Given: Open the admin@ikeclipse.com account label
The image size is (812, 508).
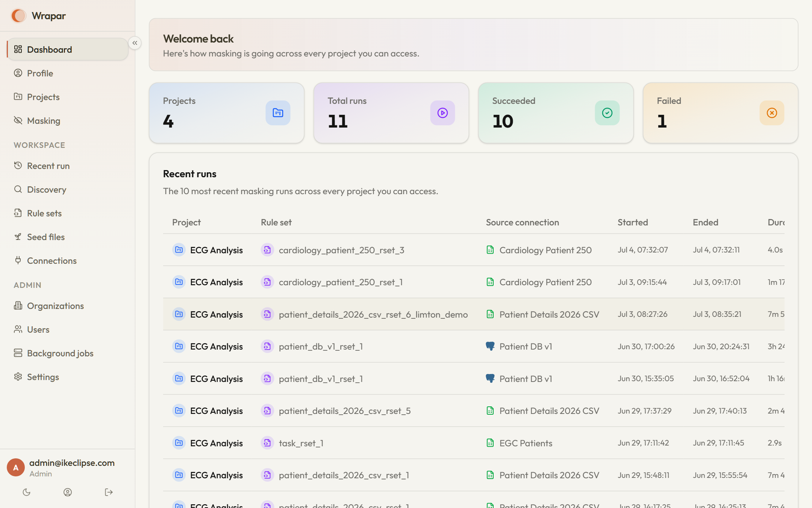Looking at the screenshot, I should pos(72,463).
